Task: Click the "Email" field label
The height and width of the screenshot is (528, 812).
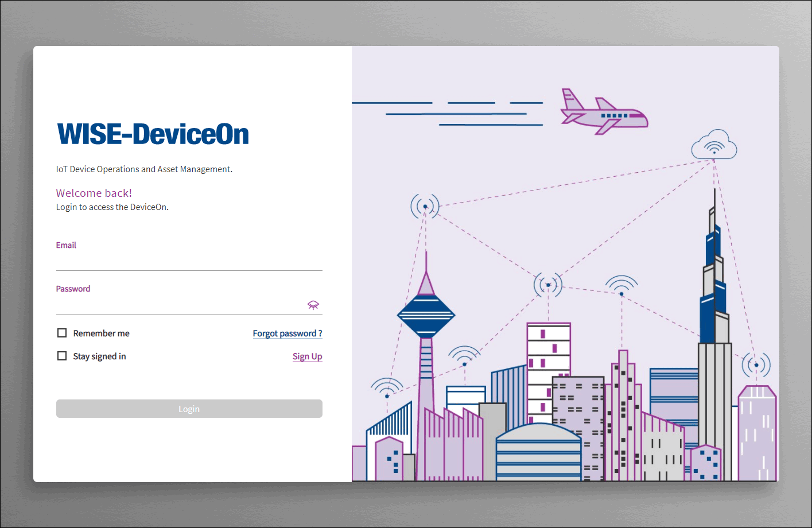Action: click(x=66, y=245)
